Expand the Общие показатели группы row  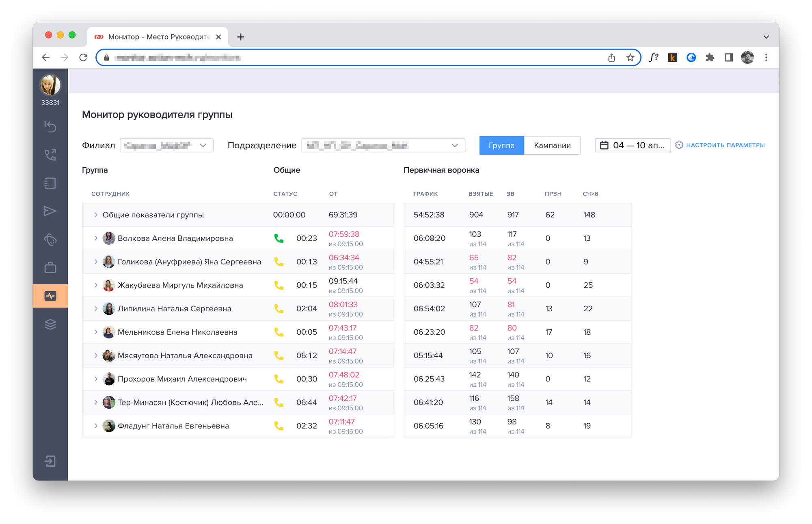tap(96, 215)
